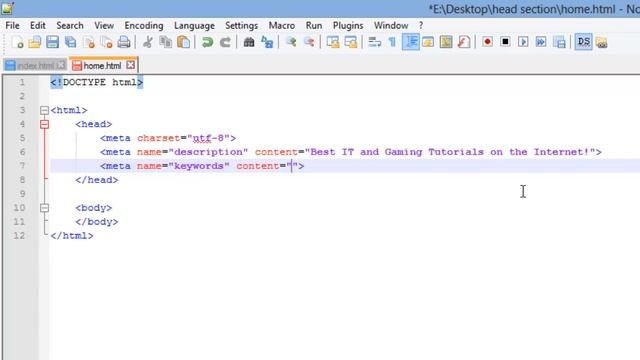Print the document using the printer icon

(x=124, y=42)
